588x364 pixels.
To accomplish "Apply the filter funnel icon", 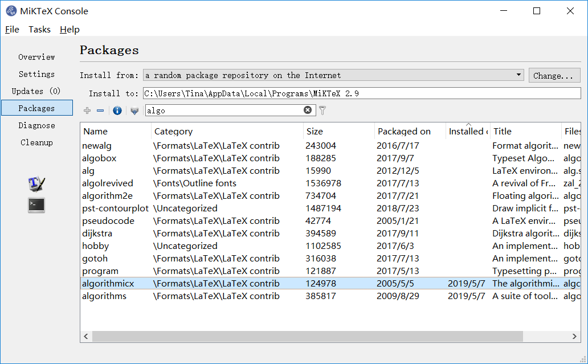I will point(322,110).
